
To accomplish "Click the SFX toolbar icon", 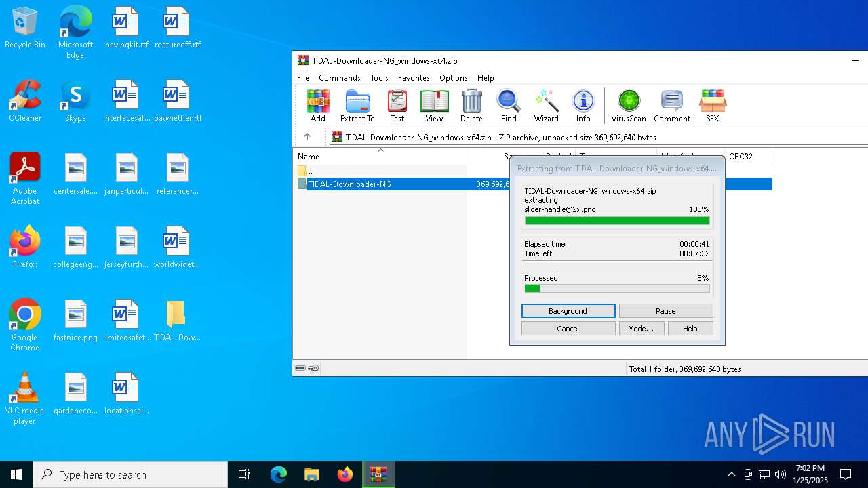I will click(x=712, y=106).
